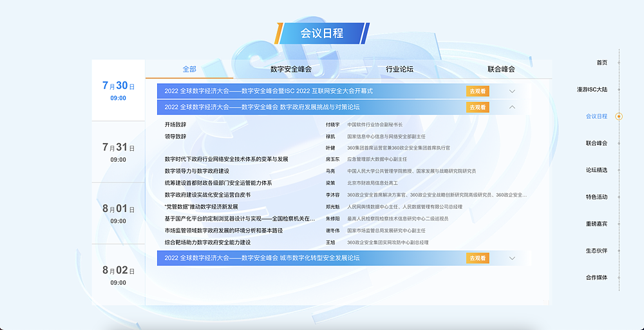Click 去观看 for the 开幕式 session
This screenshot has width=644, height=330.
pos(477,92)
